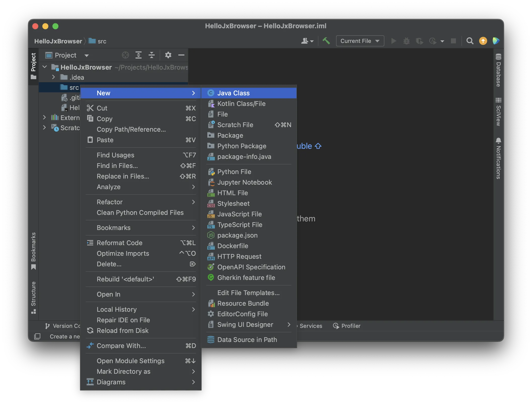Collapse the HelloJxBrowser root tree node
This screenshot has height=404, width=532.
click(x=45, y=67)
